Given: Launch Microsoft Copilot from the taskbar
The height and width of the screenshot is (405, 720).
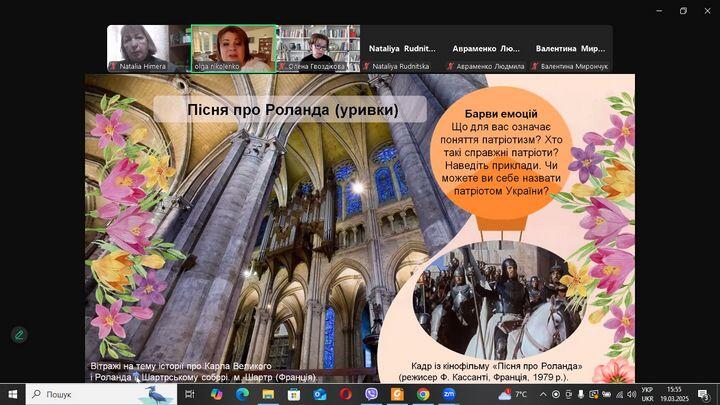Looking at the screenshot, I should (x=216, y=394).
